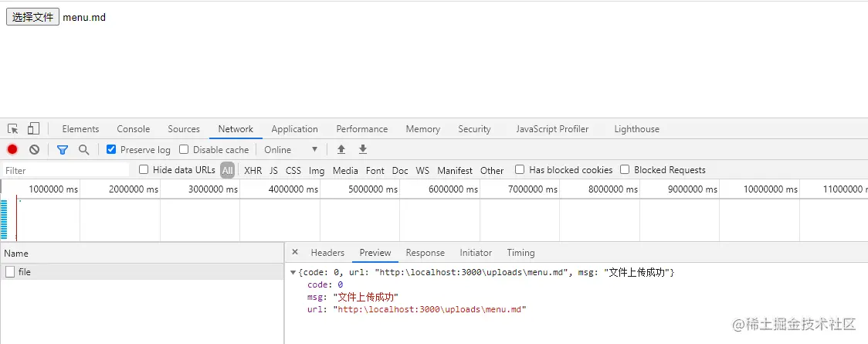Select the file request row

[x=142, y=272]
